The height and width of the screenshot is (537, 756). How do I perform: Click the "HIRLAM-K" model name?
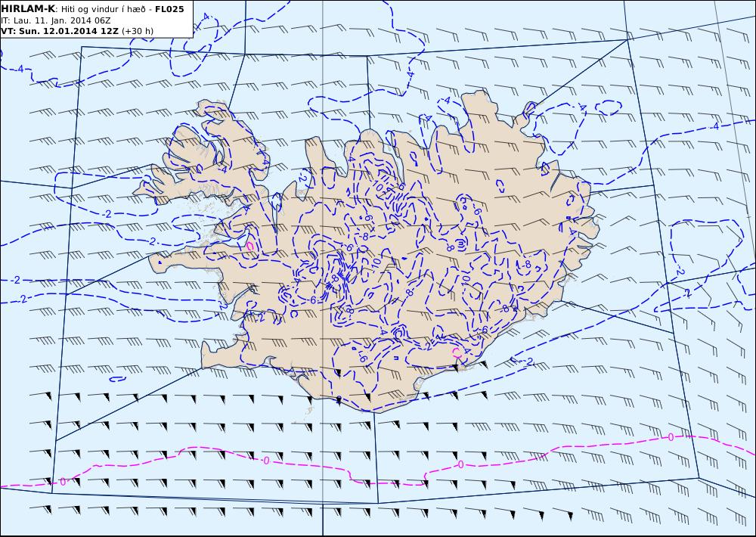point(28,9)
